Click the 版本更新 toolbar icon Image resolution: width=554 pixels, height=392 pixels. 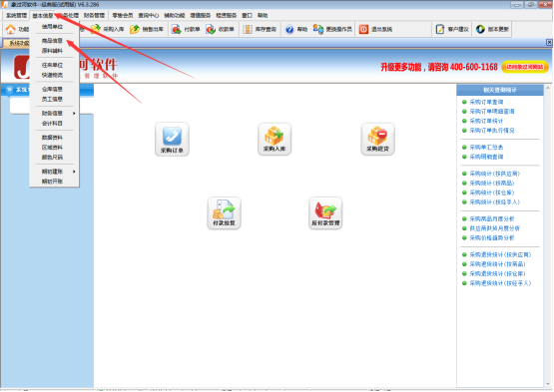click(480, 29)
